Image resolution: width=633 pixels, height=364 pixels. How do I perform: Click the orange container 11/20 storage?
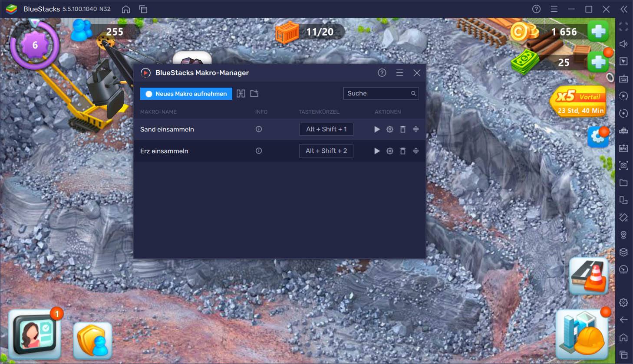(310, 32)
